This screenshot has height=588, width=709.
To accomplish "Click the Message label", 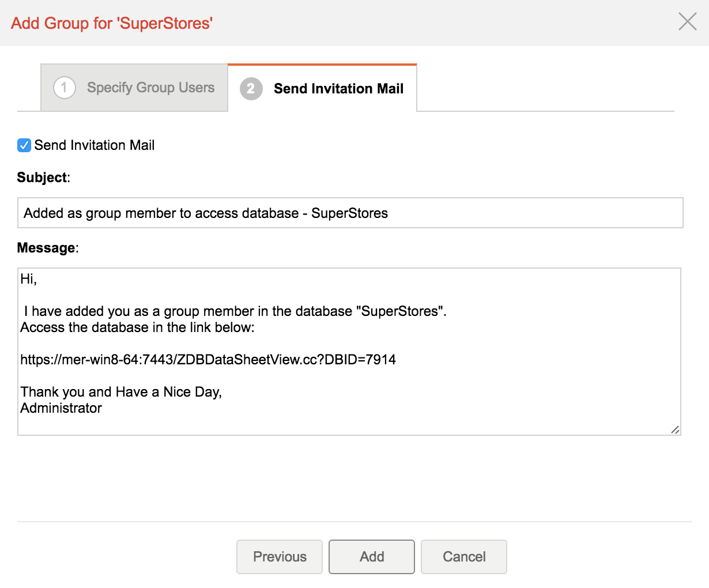I will (x=47, y=248).
